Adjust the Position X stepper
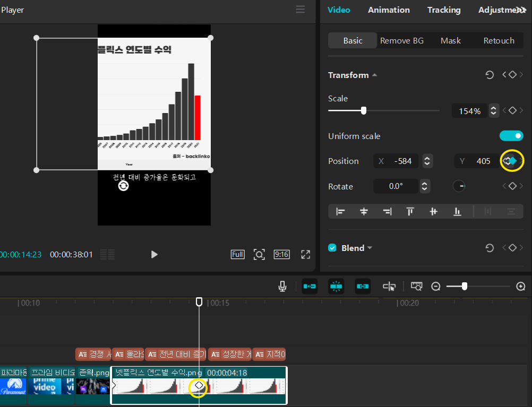 (x=427, y=161)
